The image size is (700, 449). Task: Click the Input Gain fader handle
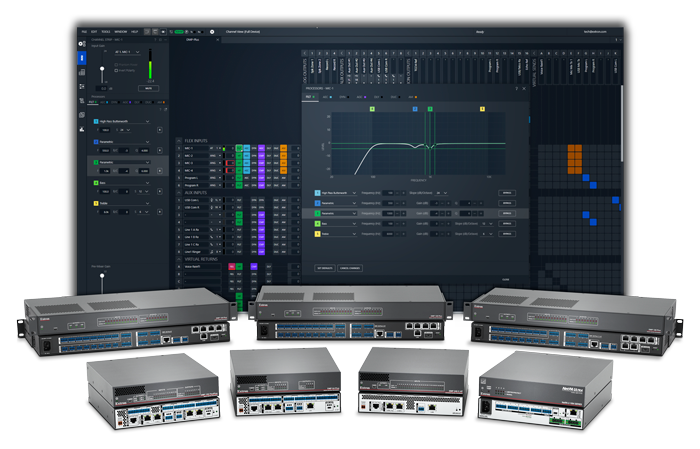pos(102,71)
